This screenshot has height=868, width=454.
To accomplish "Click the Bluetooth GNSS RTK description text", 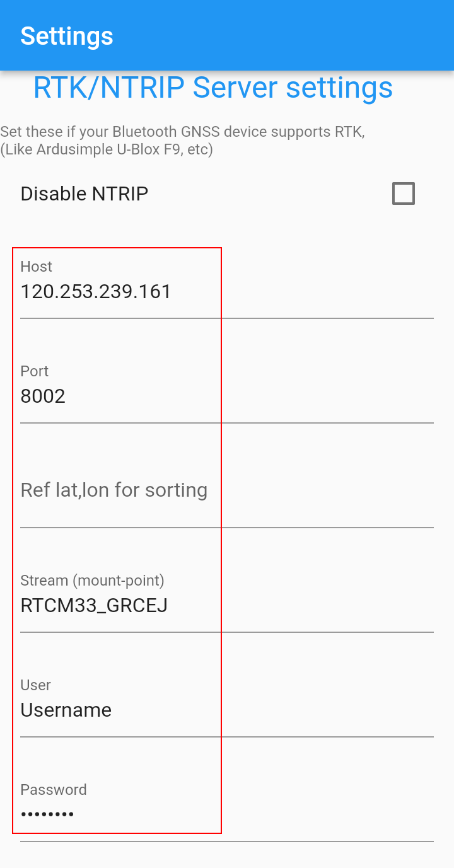I will click(x=183, y=132).
